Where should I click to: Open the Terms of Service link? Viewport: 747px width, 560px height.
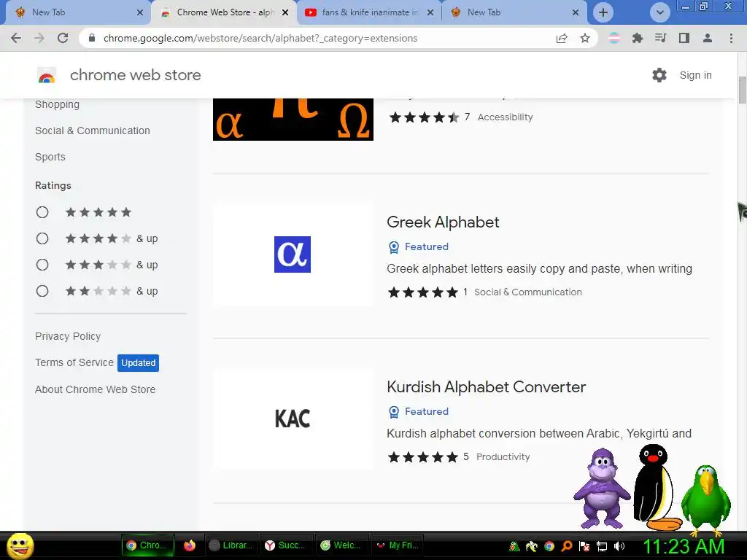74,362
